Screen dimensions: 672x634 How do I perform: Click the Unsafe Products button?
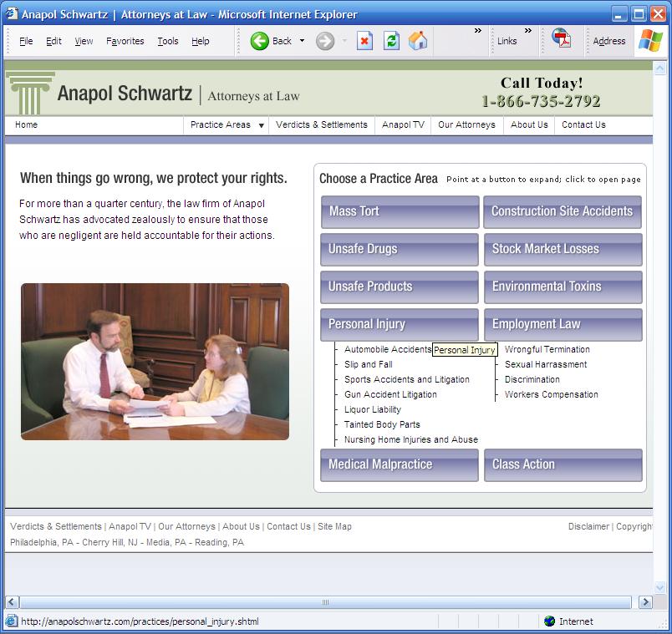pyautogui.click(x=400, y=287)
